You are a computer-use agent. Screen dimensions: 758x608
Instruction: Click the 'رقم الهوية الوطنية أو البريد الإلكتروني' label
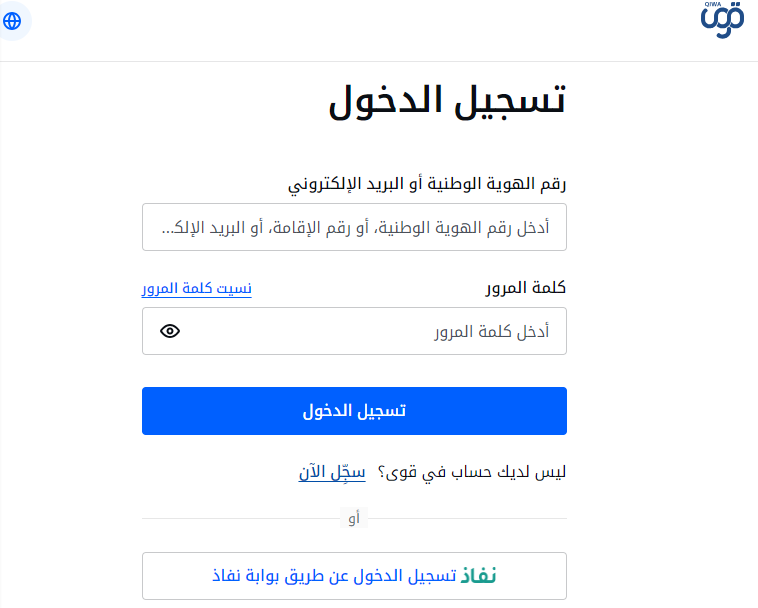[x=427, y=185]
